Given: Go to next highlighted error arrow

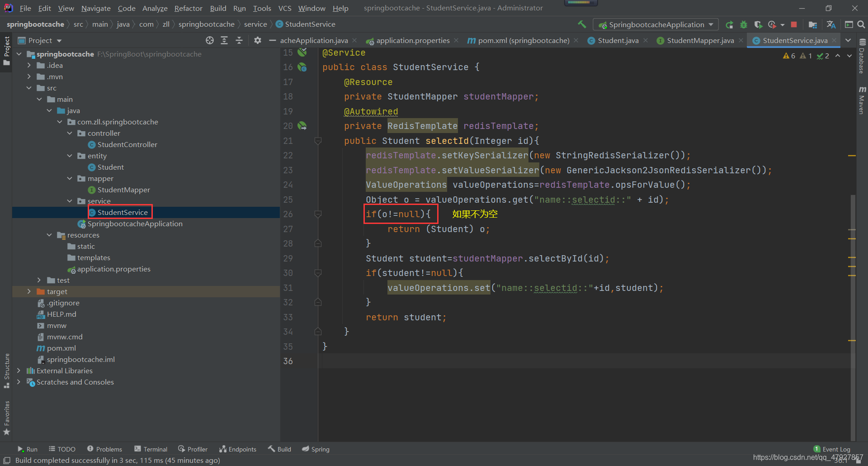Looking at the screenshot, I should 849,56.
